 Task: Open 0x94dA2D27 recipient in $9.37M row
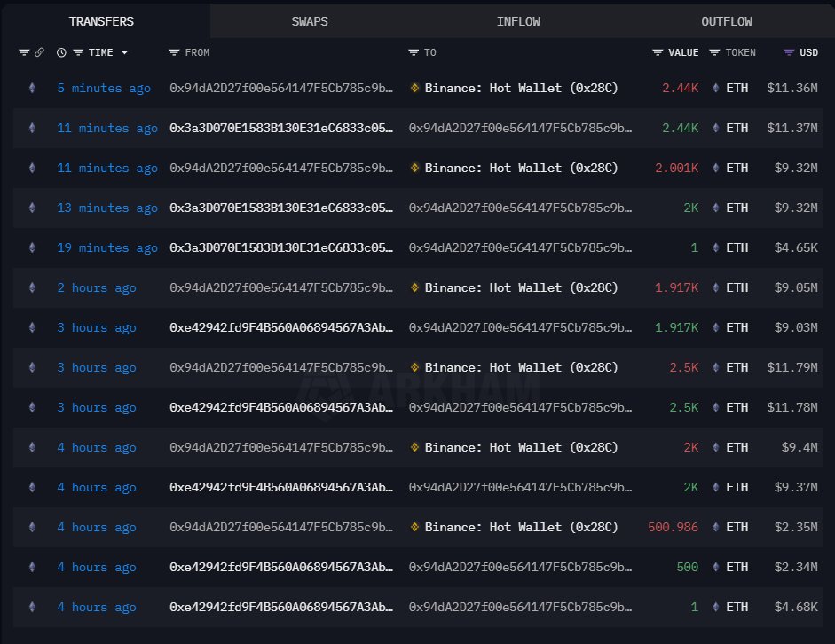pyautogui.click(x=520, y=487)
